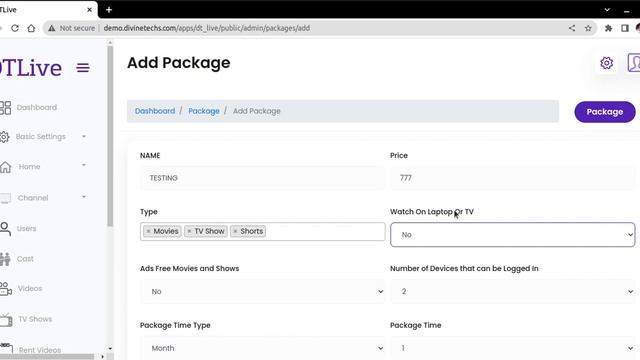The width and height of the screenshot is (640, 360).
Task: Click the Cast people icon in sidebar
Action: point(5,259)
